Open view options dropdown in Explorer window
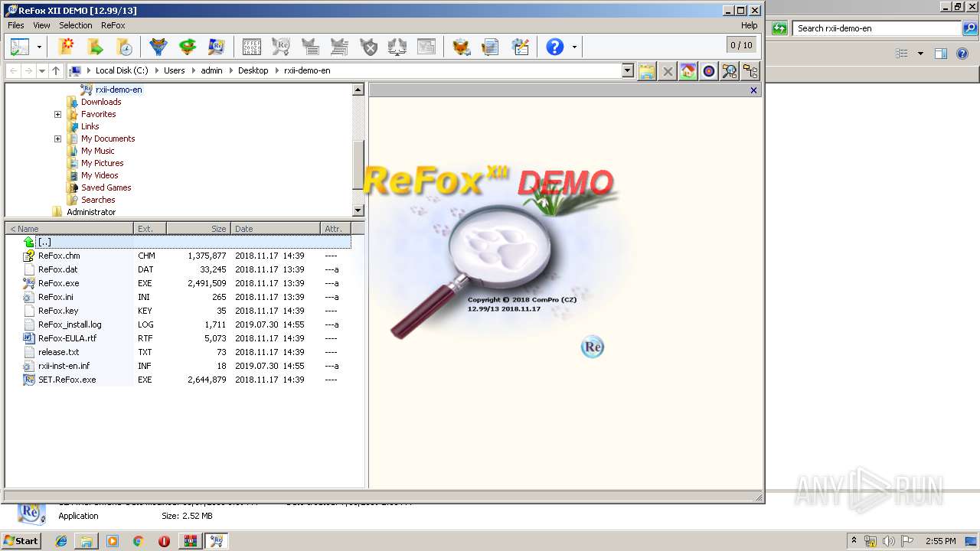Viewport: 980px width, 551px height. tap(920, 54)
